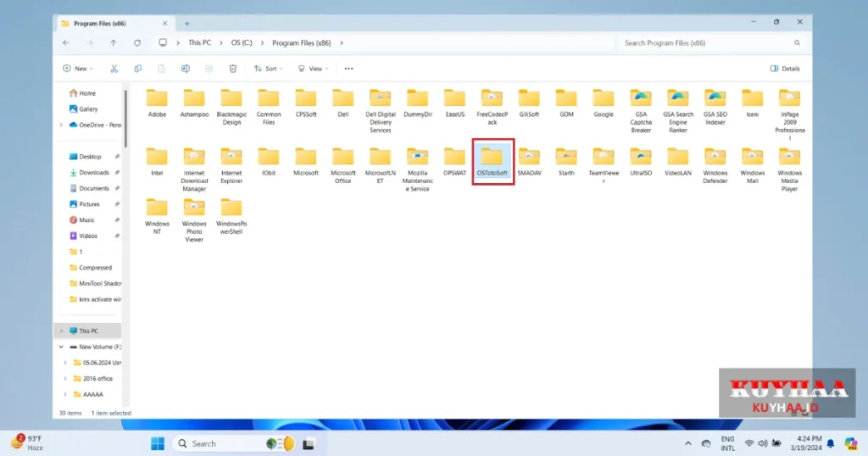The width and height of the screenshot is (868, 456).
Task: Expand chevron after Program Files (x86) breadcrumb
Action: click(x=342, y=42)
